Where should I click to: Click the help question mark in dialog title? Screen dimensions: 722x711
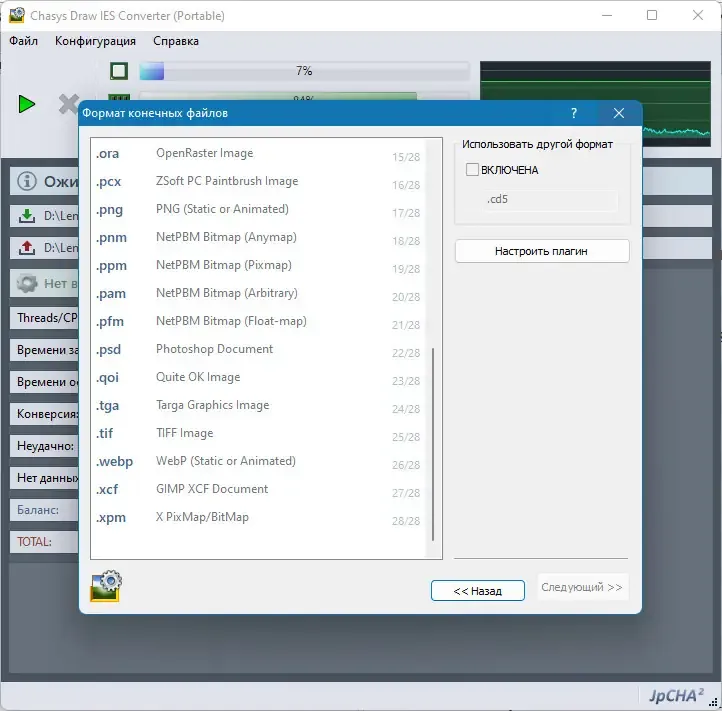pyautogui.click(x=574, y=113)
